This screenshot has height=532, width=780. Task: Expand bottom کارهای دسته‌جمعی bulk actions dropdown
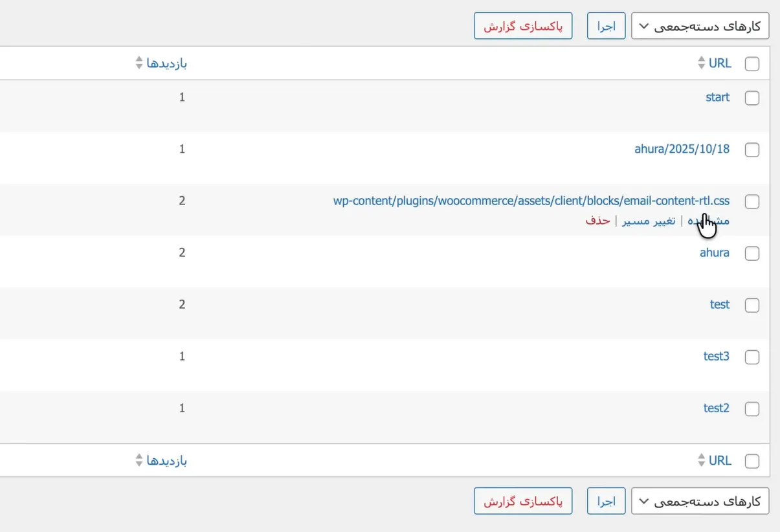coord(700,502)
